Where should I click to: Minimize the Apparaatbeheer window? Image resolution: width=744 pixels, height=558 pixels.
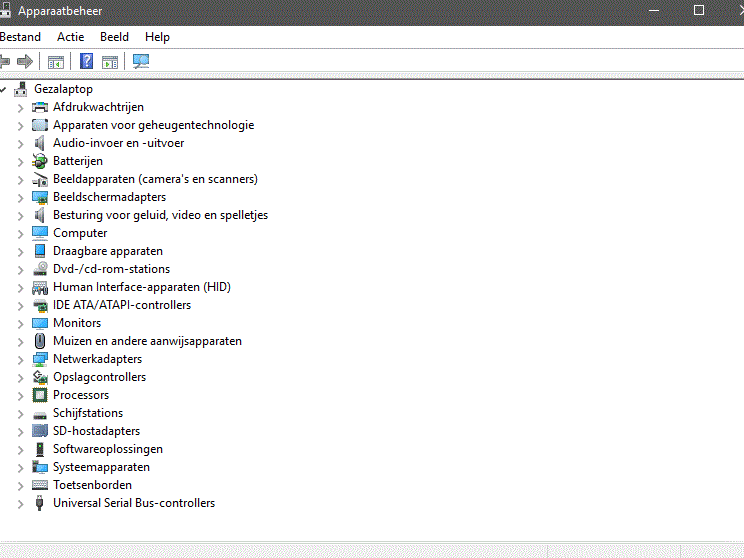pos(654,10)
